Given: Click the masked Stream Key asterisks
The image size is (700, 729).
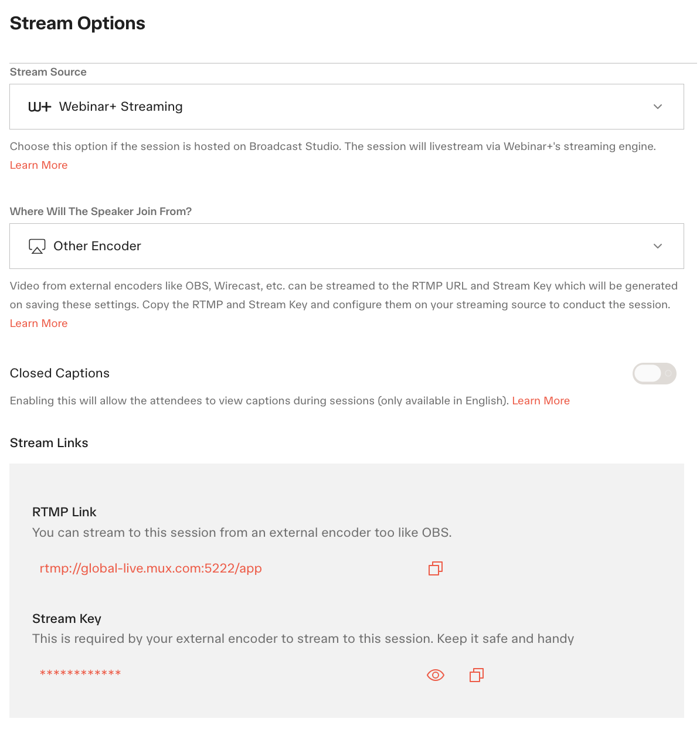Looking at the screenshot, I should point(80,674).
